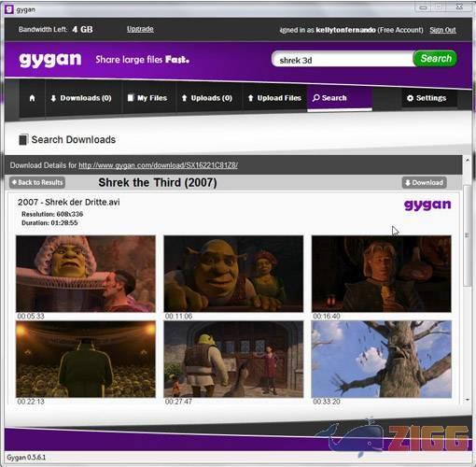Open thumbnail at 00:22:13
The height and width of the screenshot is (467, 476).
[86, 359]
